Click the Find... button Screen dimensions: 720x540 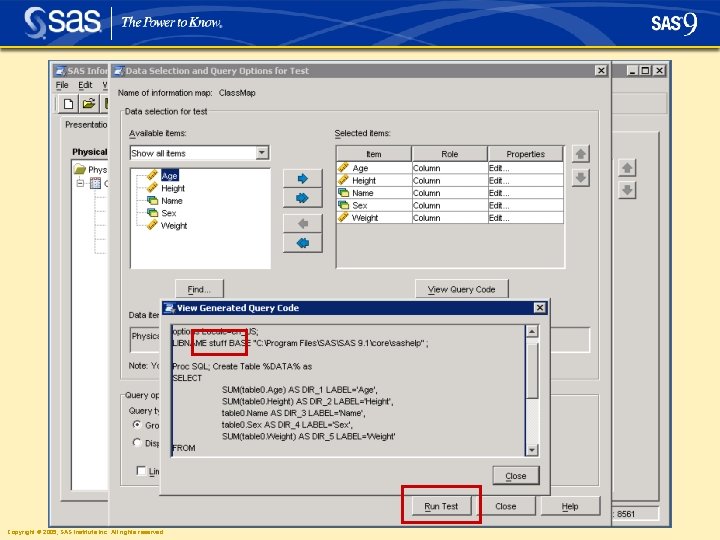pyautogui.click(x=199, y=289)
